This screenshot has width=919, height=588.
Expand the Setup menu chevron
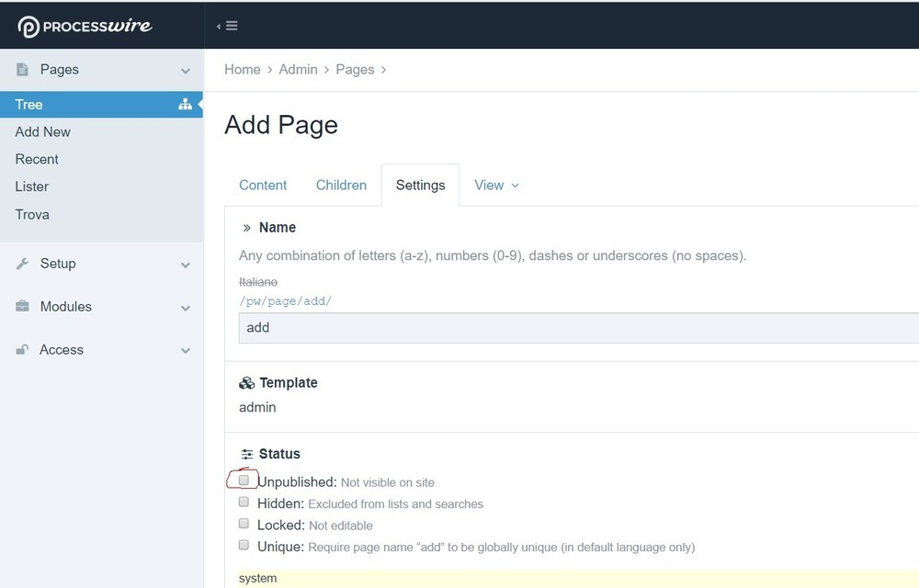click(186, 265)
